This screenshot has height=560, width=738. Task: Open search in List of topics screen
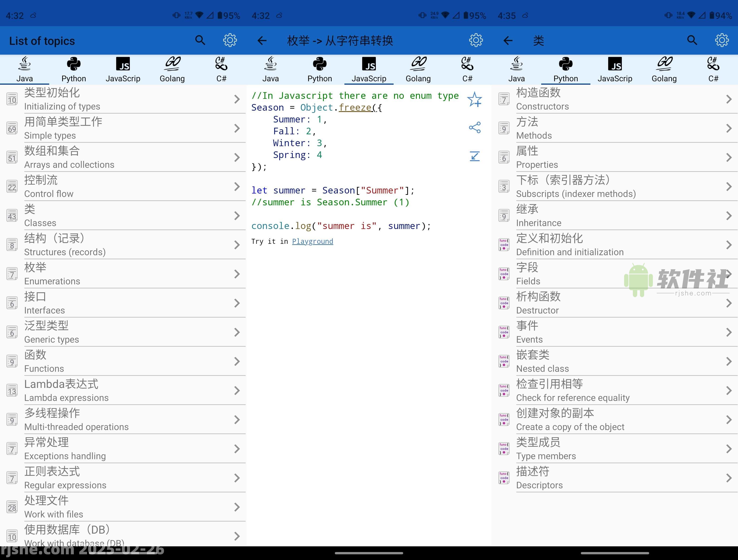pos(200,40)
